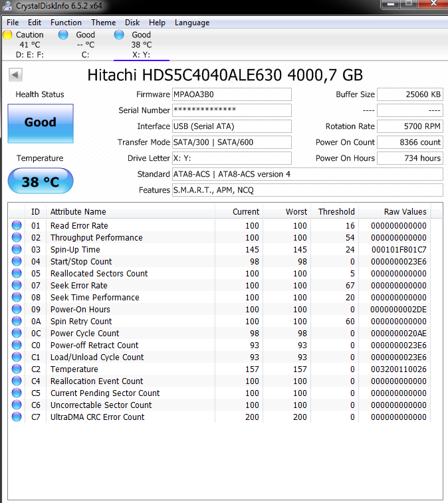This screenshot has width=448, height=503.
Task: Click the CrystalDiskInfo title bar app icon
Action: (7, 5)
